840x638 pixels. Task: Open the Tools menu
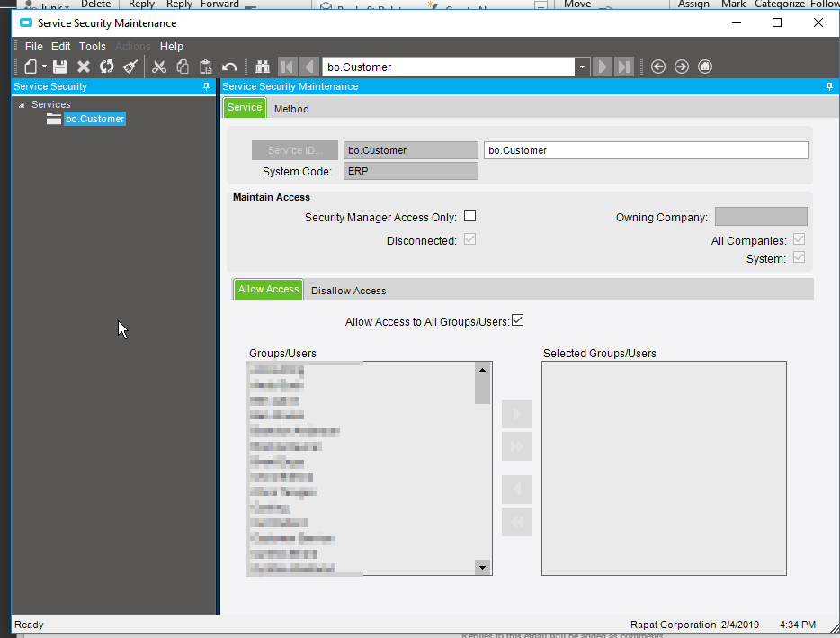pyautogui.click(x=92, y=47)
